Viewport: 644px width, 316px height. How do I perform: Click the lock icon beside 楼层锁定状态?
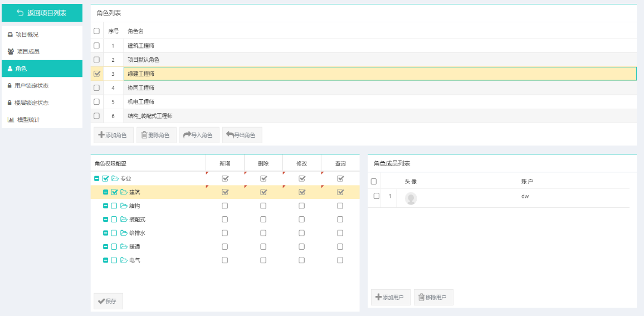tap(10, 103)
